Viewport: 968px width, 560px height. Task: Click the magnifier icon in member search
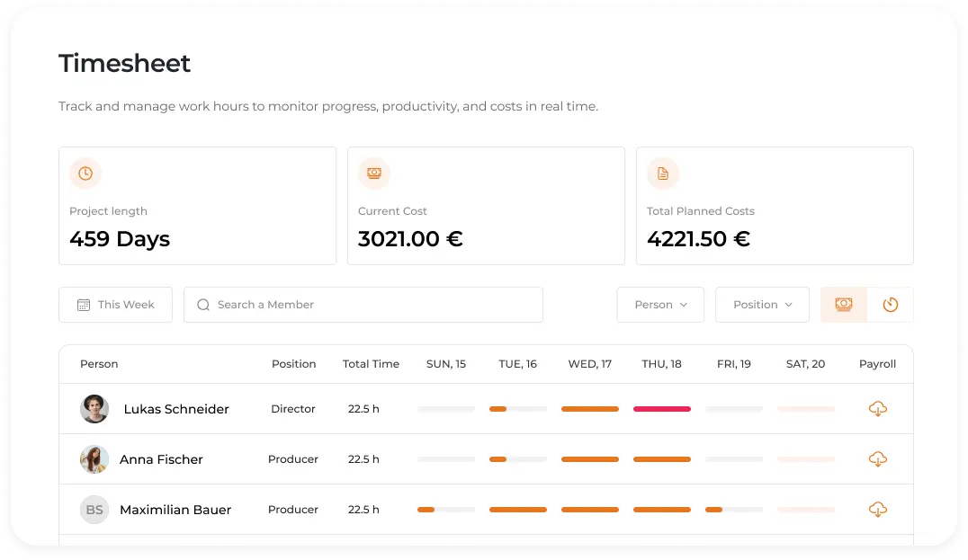pos(203,305)
